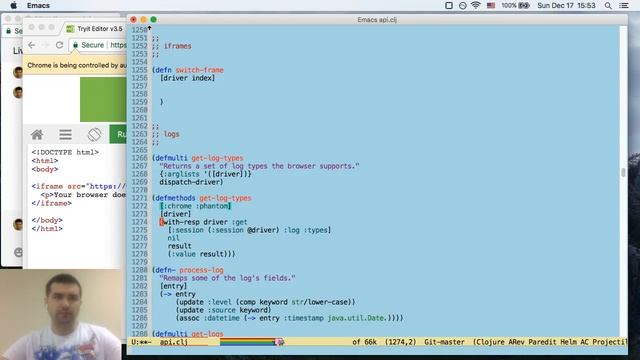Click the home icon in Tryit Editor
The width and height of the screenshot is (640, 360).
point(37,134)
